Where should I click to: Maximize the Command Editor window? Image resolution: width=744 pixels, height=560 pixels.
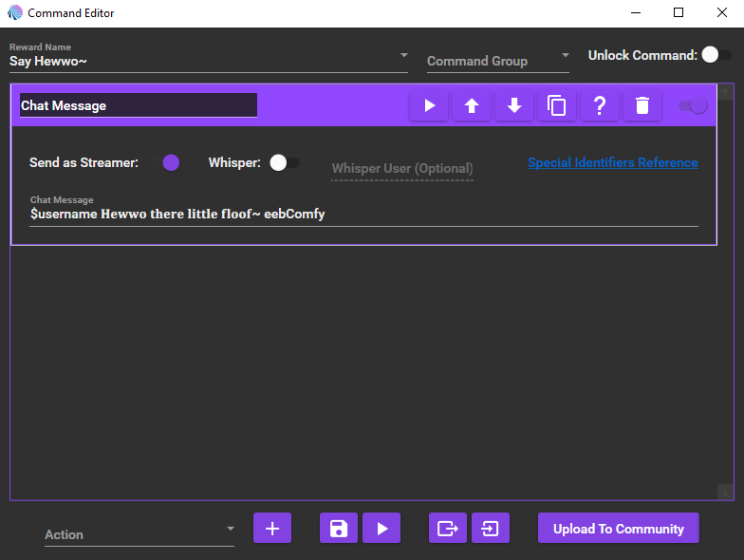point(679,13)
